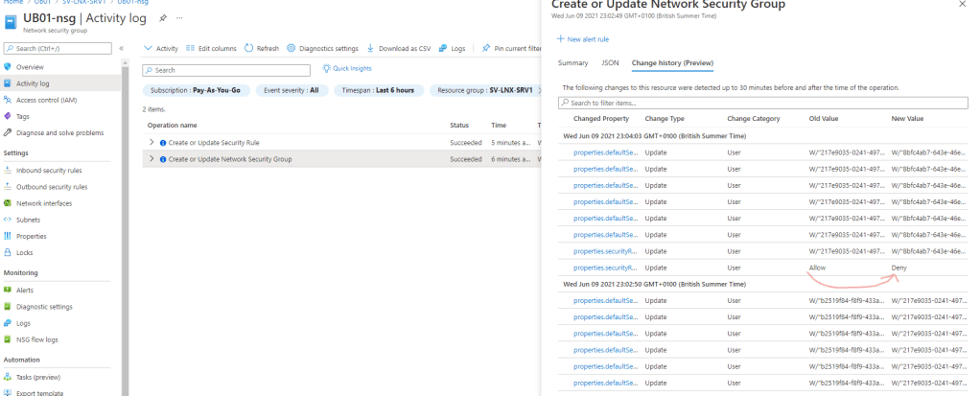Expand Create or Update Network Security Group row

152,159
